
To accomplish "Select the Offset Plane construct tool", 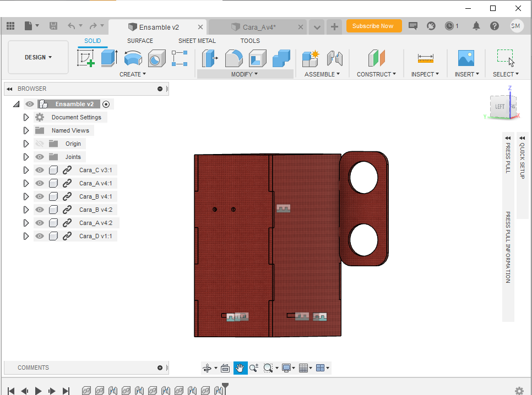I will (376, 58).
